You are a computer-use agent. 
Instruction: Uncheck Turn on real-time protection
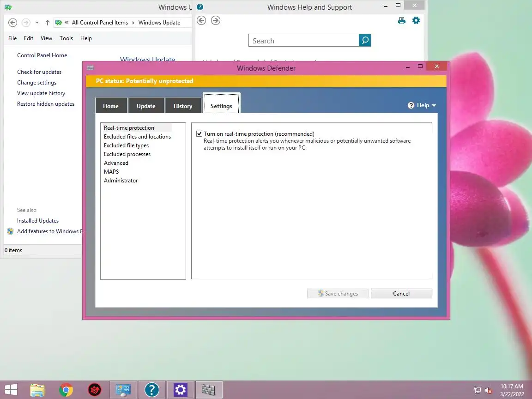(x=199, y=133)
